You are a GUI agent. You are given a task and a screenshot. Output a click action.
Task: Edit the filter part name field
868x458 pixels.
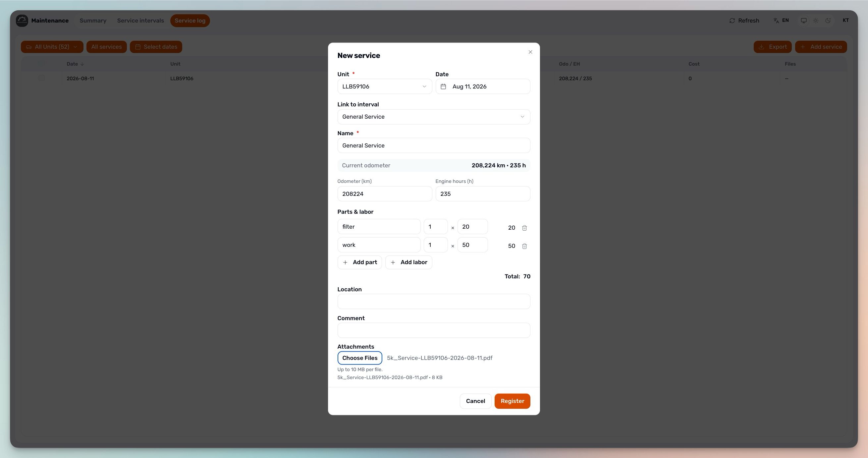click(379, 227)
